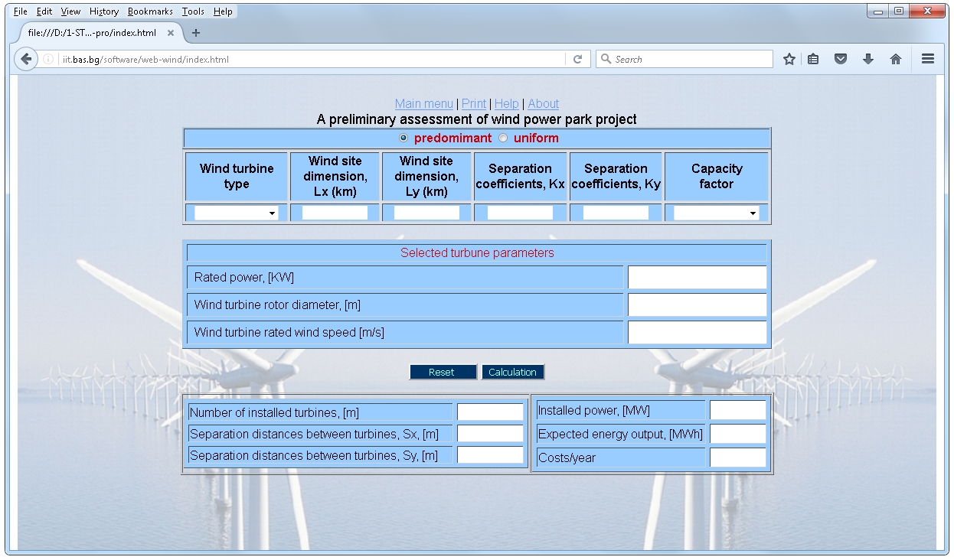Click the Calculation button
This screenshot has height=560, width=954.
(512, 372)
